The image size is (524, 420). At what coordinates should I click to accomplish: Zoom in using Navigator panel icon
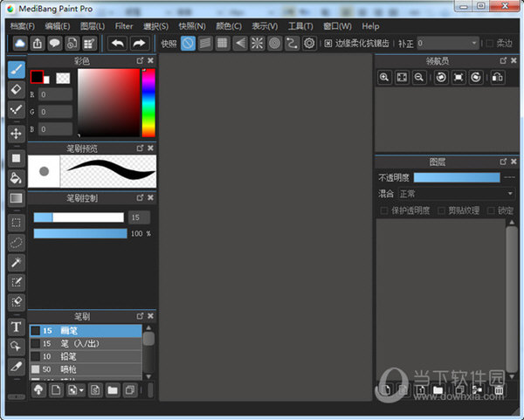point(384,78)
